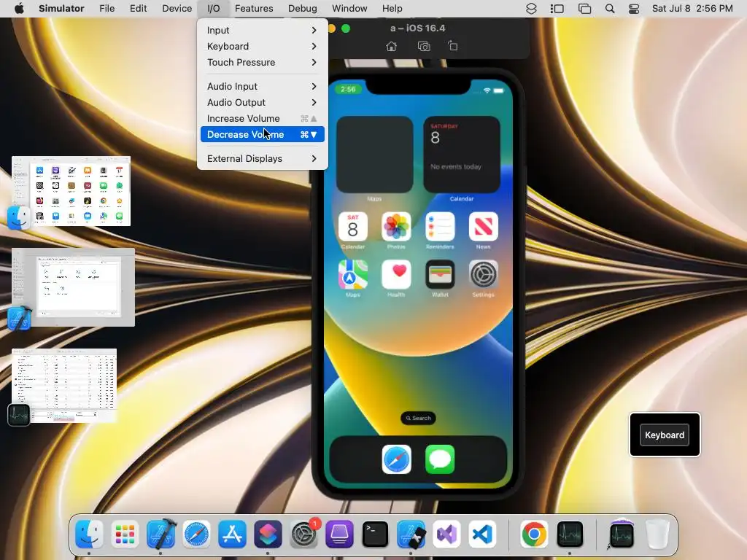Open the Window menu

pyautogui.click(x=349, y=9)
